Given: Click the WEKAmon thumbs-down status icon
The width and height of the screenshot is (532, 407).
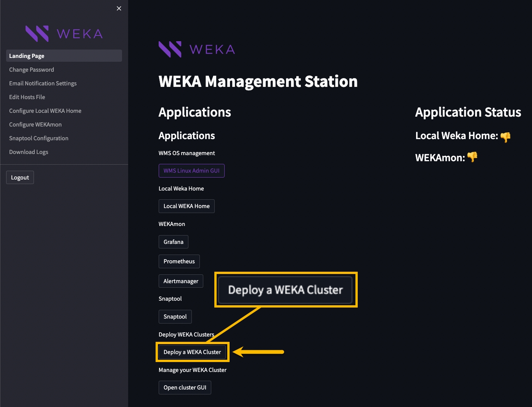Looking at the screenshot, I should coord(472,157).
